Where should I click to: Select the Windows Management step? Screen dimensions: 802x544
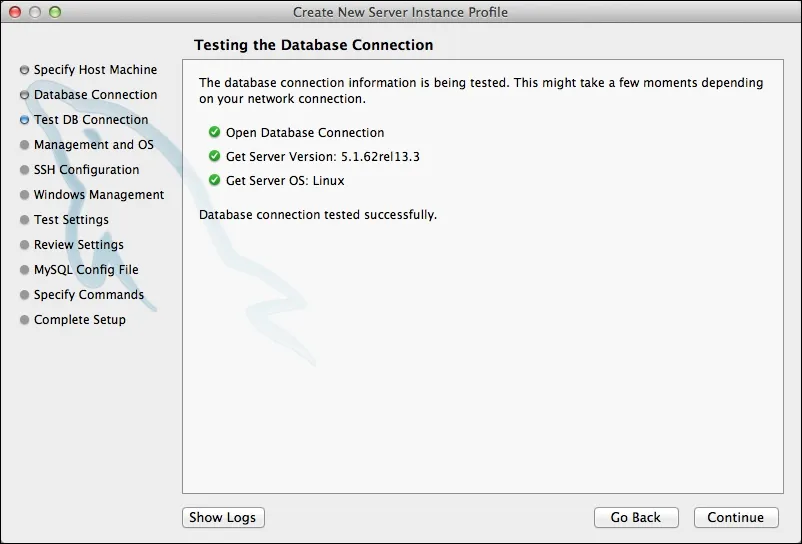[x=99, y=195]
